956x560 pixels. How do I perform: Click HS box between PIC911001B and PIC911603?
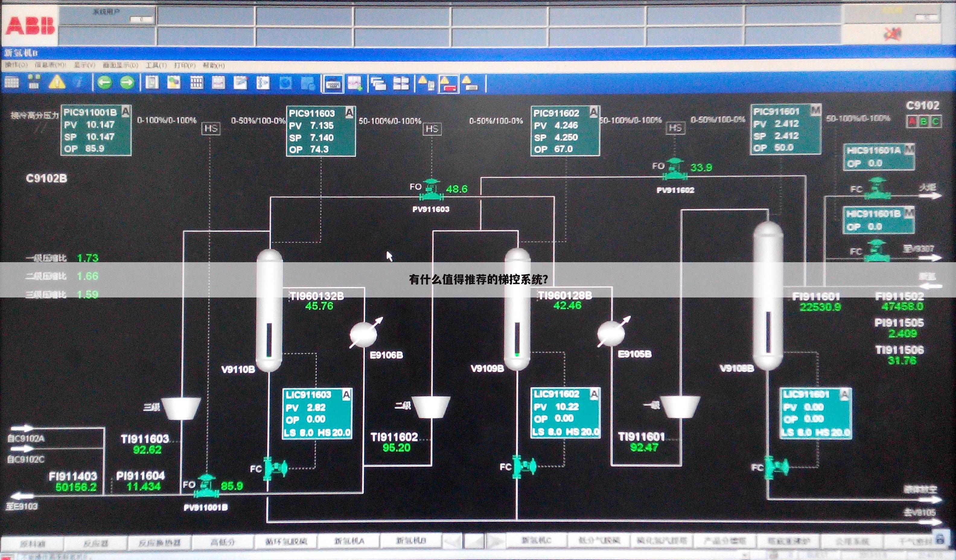pyautogui.click(x=211, y=128)
